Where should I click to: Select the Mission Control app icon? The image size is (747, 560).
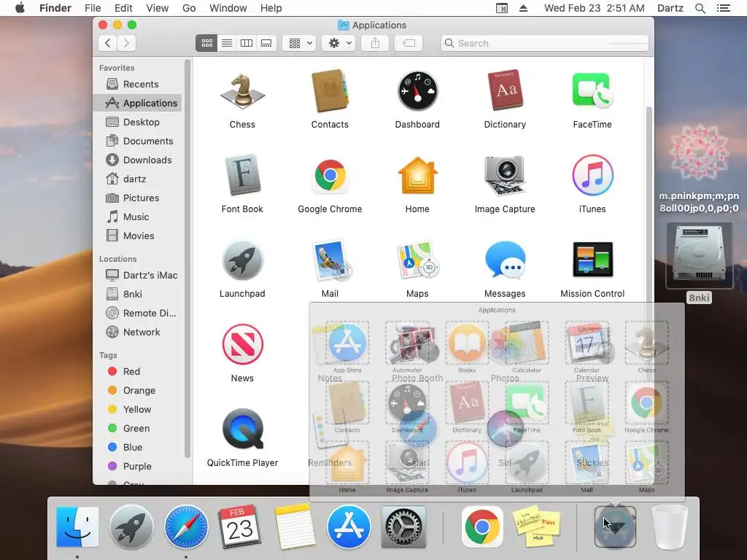(x=592, y=260)
